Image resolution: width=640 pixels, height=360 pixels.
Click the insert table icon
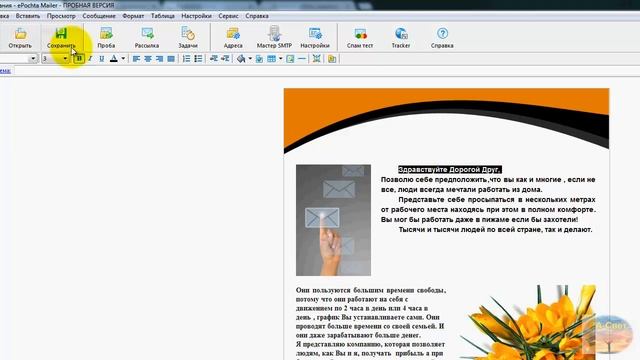point(271,59)
